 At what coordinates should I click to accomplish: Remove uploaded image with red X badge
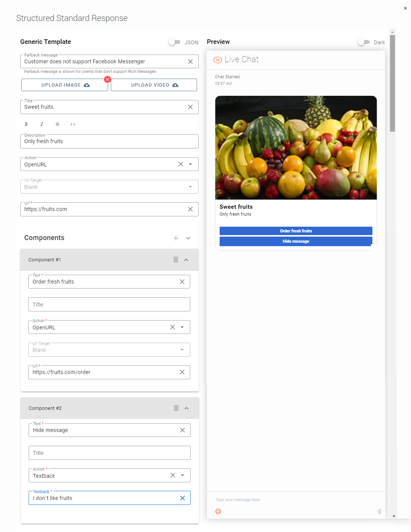pos(107,79)
